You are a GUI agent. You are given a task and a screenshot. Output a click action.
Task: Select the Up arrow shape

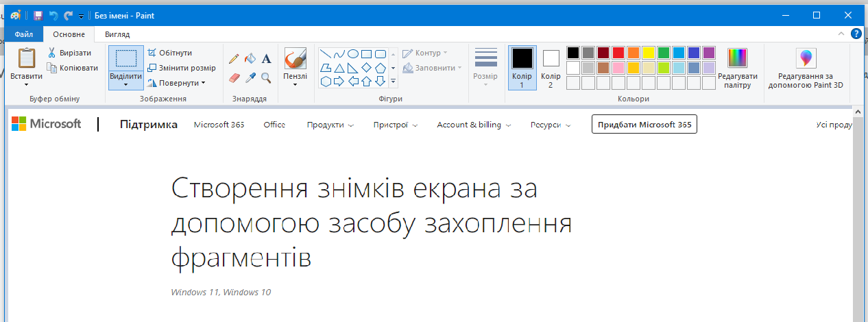pos(367,82)
